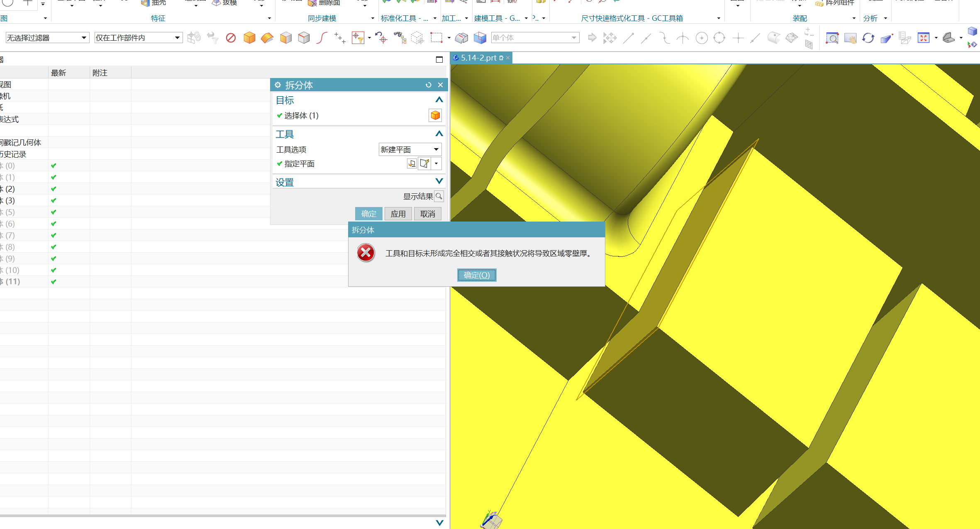The image size is (980, 529).
Task: Reset the 拆分体 dialog with refresh icon
Action: pos(429,85)
